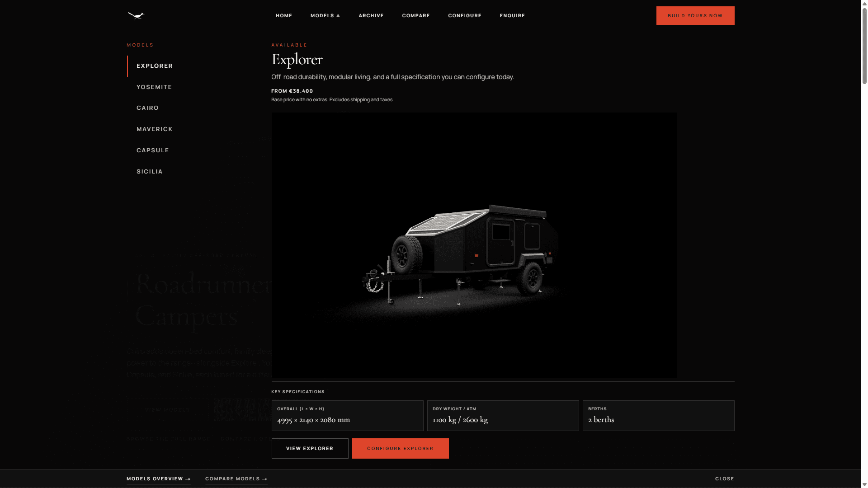The height and width of the screenshot is (488, 868).
Task: Select the CAPSULE model in sidebar
Action: pos(152,150)
